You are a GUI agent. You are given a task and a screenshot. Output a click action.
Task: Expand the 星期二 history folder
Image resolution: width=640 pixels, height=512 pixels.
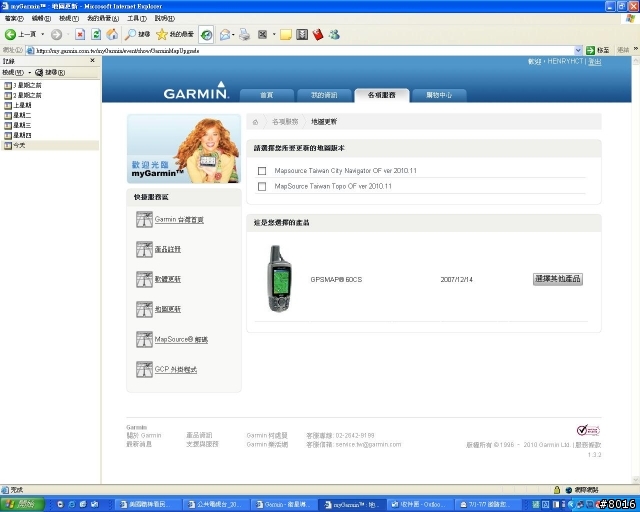click(18, 115)
